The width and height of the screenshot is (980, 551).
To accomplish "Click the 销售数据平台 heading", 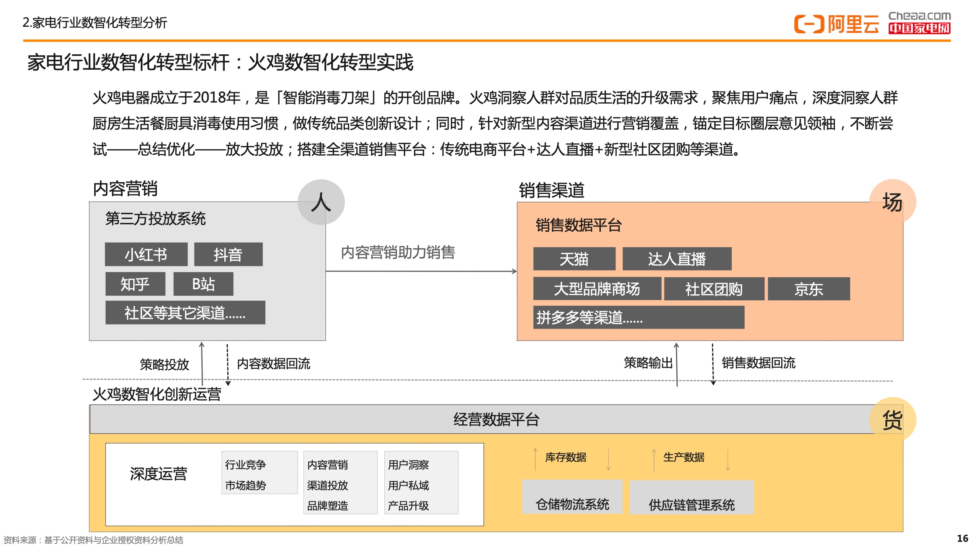I will [579, 225].
